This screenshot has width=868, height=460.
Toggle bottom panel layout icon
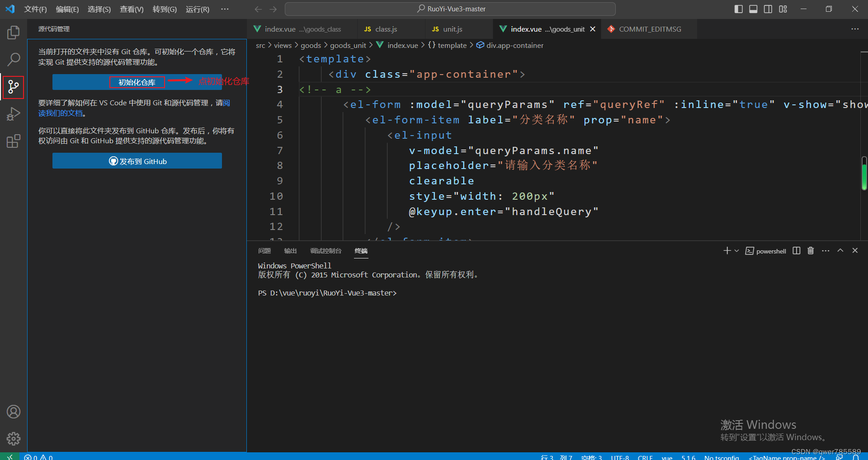coord(753,9)
